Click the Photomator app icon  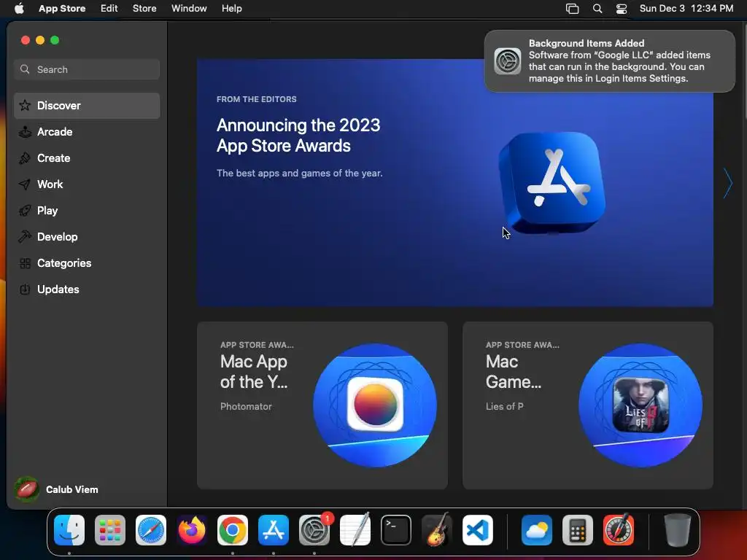375,404
